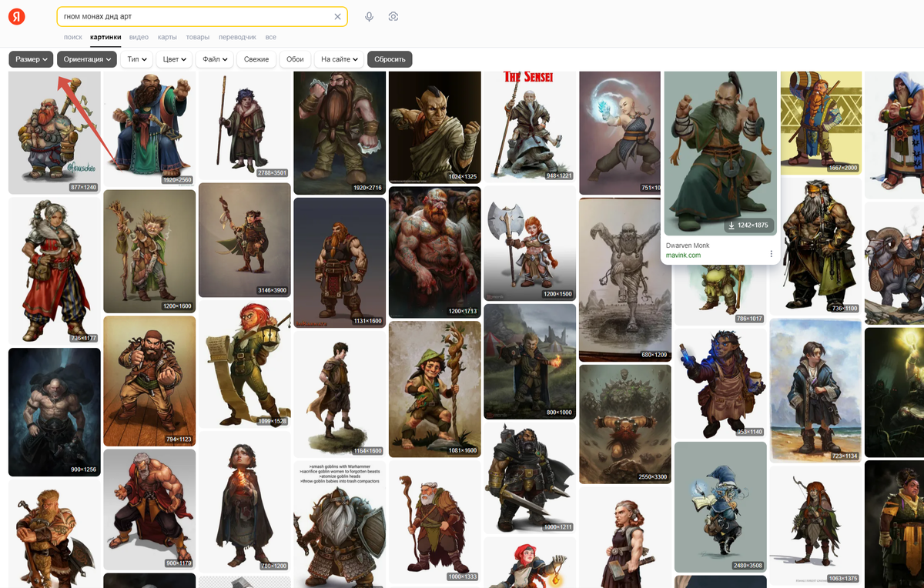Open the видео tab
924x588 pixels.
coord(139,37)
